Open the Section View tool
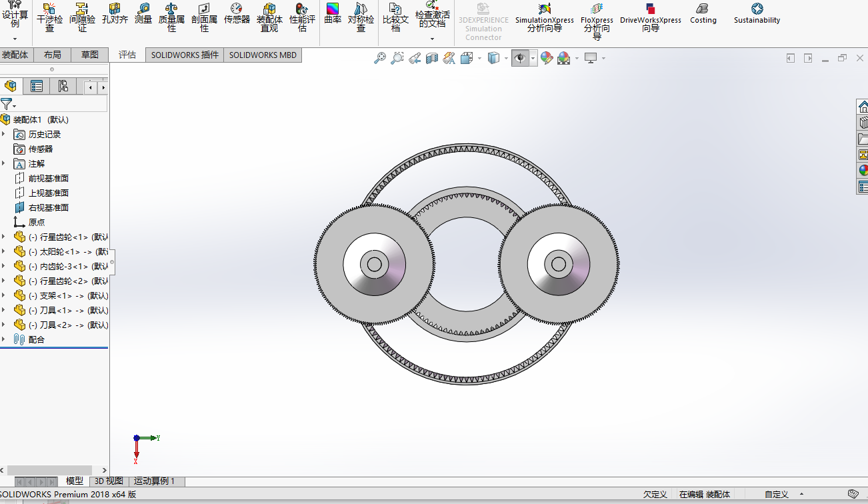The width and height of the screenshot is (868, 504). [x=432, y=59]
